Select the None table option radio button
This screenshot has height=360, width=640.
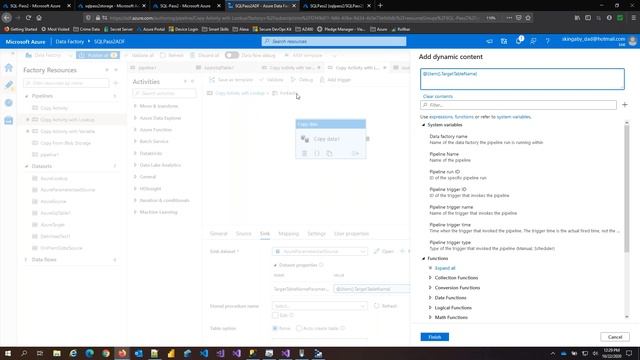coord(275,328)
